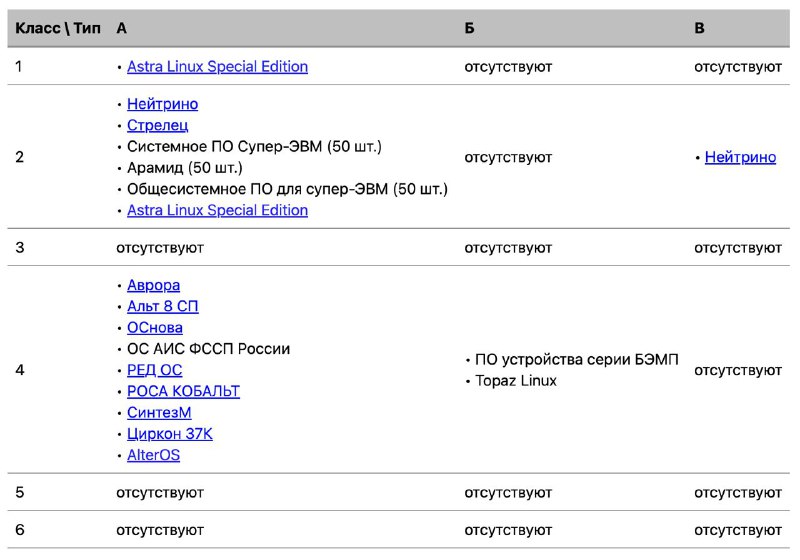Open the Аврора link
The image size is (800, 560).
click(154, 285)
